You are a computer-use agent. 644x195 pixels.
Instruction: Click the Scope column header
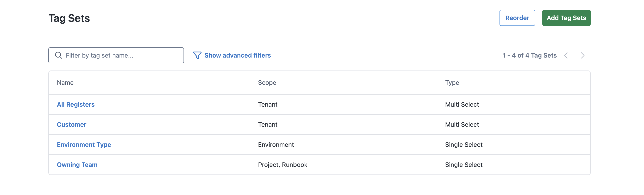[x=267, y=83]
